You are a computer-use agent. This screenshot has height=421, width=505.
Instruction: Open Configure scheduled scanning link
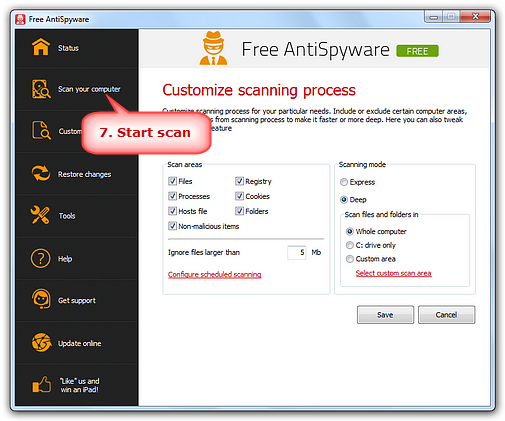(x=215, y=274)
